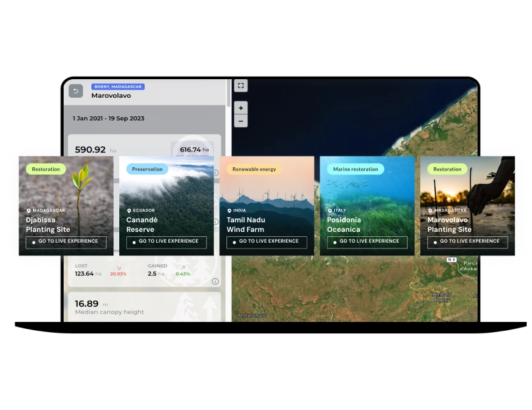Click the India location pin icon

click(230, 211)
